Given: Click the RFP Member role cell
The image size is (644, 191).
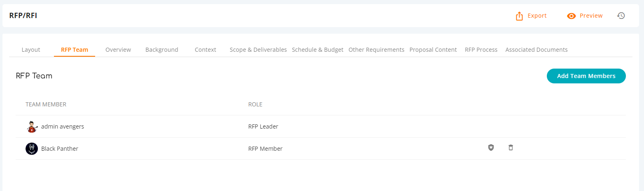Looking at the screenshot, I should (x=265, y=149).
